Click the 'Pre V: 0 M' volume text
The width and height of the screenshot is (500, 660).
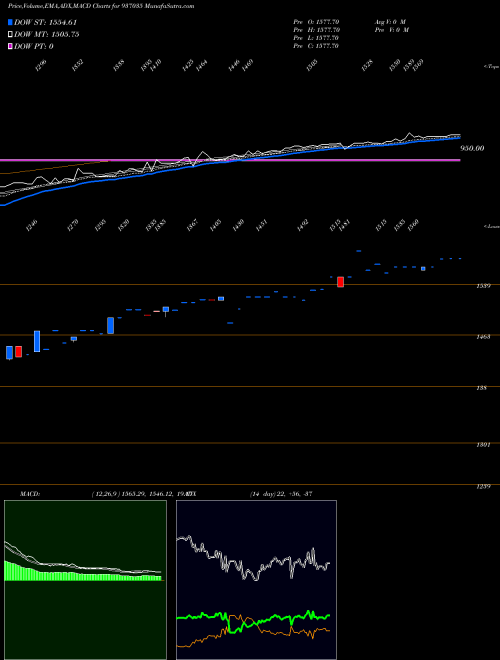pyautogui.click(x=392, y=30)
